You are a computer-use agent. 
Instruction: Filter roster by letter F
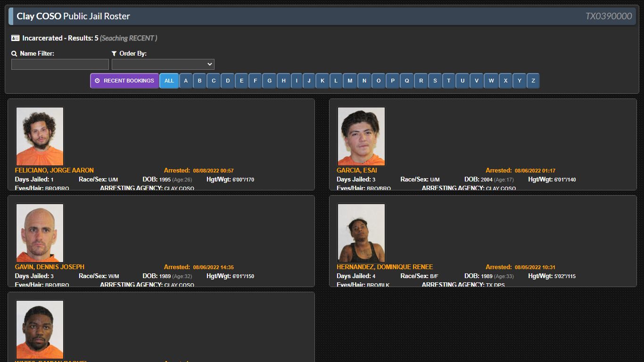click(255, 81)
